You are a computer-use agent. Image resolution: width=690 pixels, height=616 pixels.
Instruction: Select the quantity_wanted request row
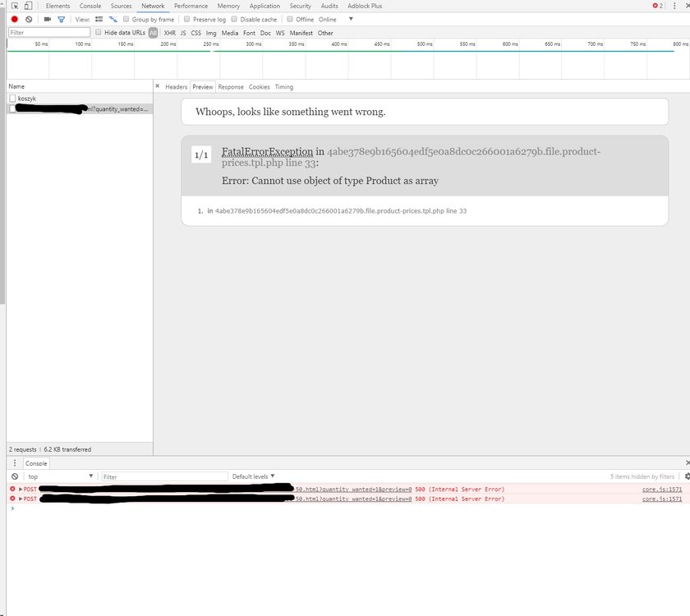tap(80, 108)
